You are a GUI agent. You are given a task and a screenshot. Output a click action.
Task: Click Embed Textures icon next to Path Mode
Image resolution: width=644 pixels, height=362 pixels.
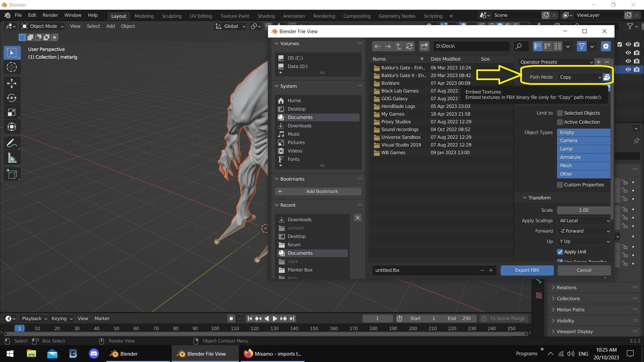606,77
